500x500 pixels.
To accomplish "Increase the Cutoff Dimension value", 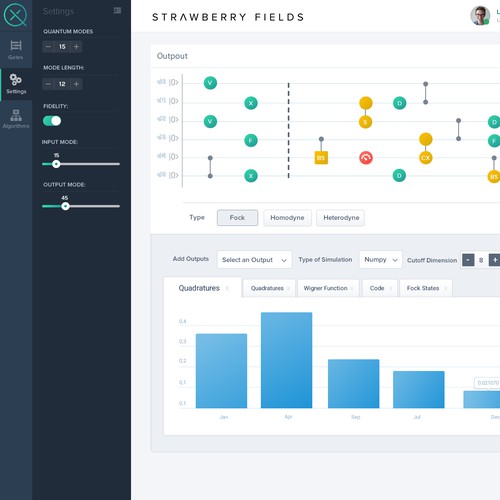I will 495,260.
